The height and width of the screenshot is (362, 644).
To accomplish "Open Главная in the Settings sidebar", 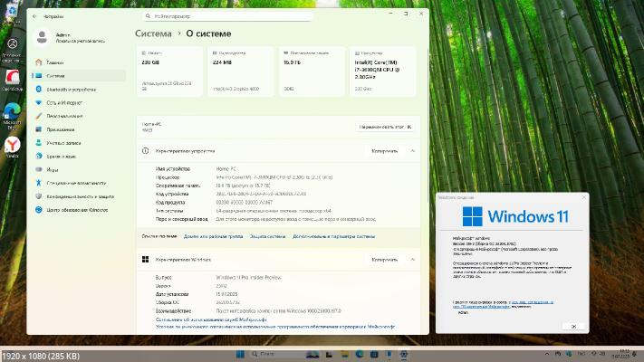I will [78, 62].
